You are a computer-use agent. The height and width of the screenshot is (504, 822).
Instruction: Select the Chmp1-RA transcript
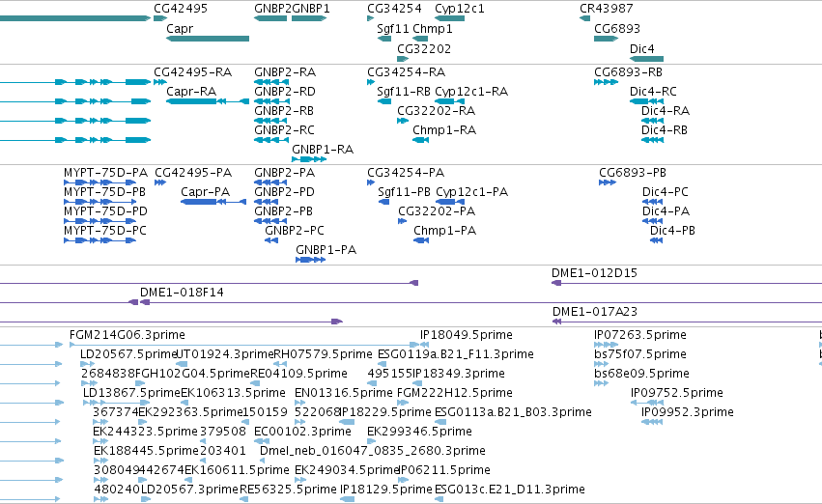(421, 140)
